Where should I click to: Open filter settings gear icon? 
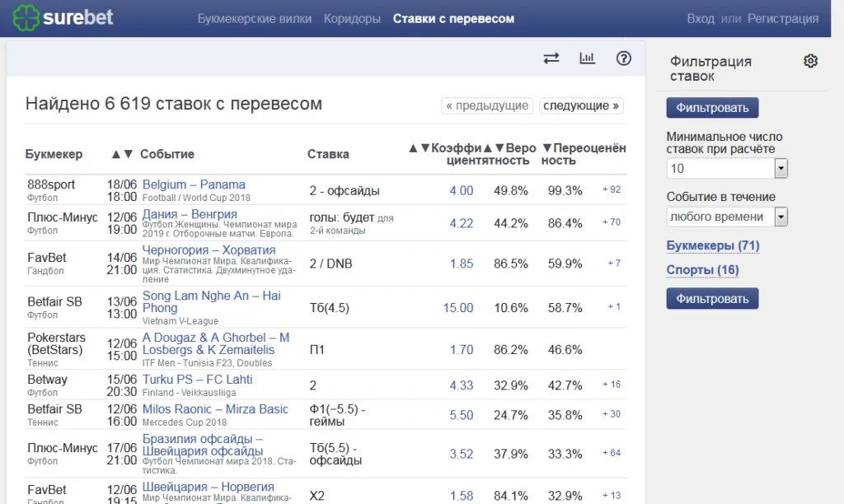tap(811, 61)
